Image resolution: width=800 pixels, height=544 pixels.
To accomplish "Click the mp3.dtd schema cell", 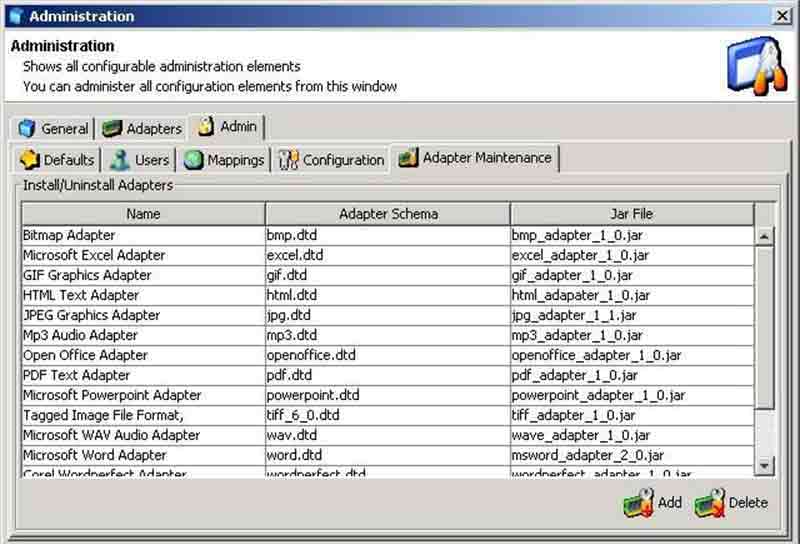I will pyautogui.click(x=387, y=335).
